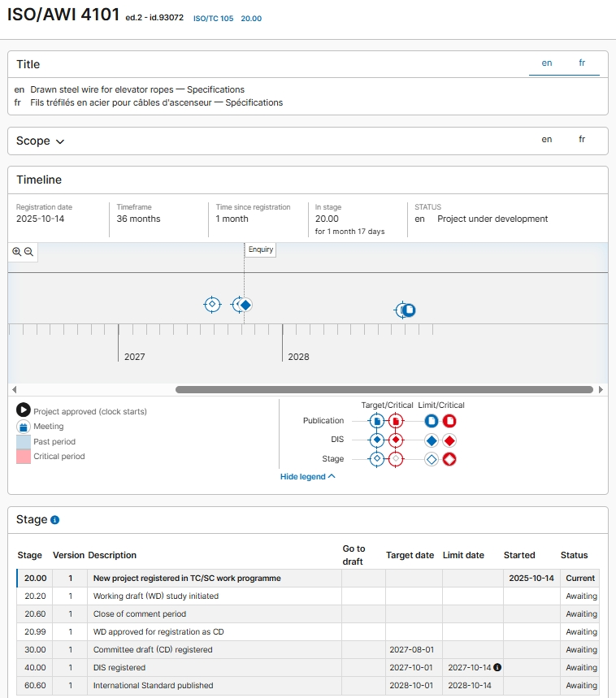Click the 20.00 stage code link in header
This screenshot has height=698, width=616.
tap(251, 18)
